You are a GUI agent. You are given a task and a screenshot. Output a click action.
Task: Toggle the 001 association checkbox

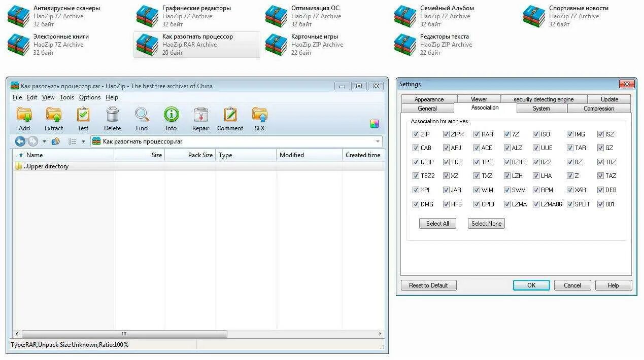coord(600,204)
